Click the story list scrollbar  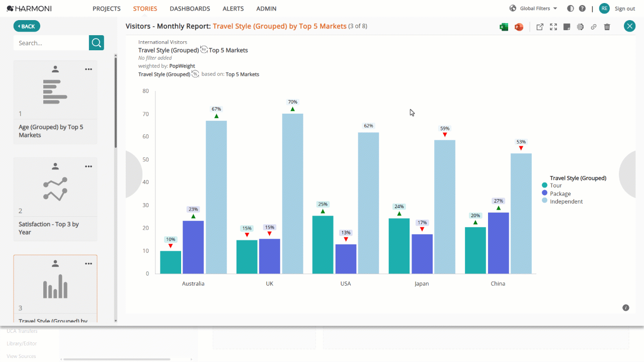[116, 103]
